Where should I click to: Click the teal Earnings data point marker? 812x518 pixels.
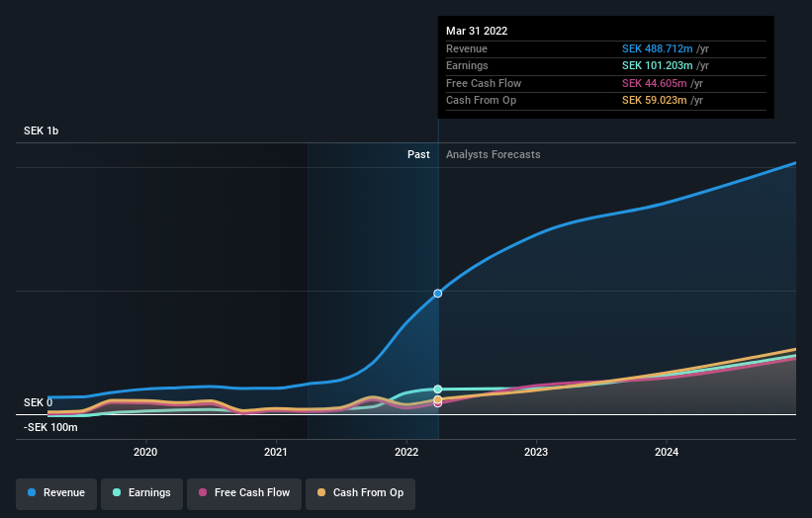[437, 389]
